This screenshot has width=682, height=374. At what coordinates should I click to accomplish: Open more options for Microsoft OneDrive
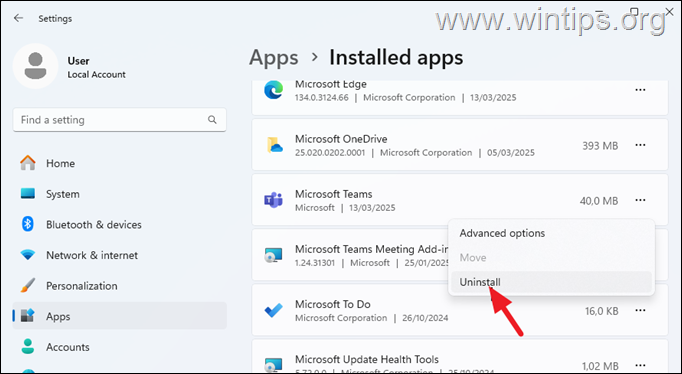coord(640,145)
